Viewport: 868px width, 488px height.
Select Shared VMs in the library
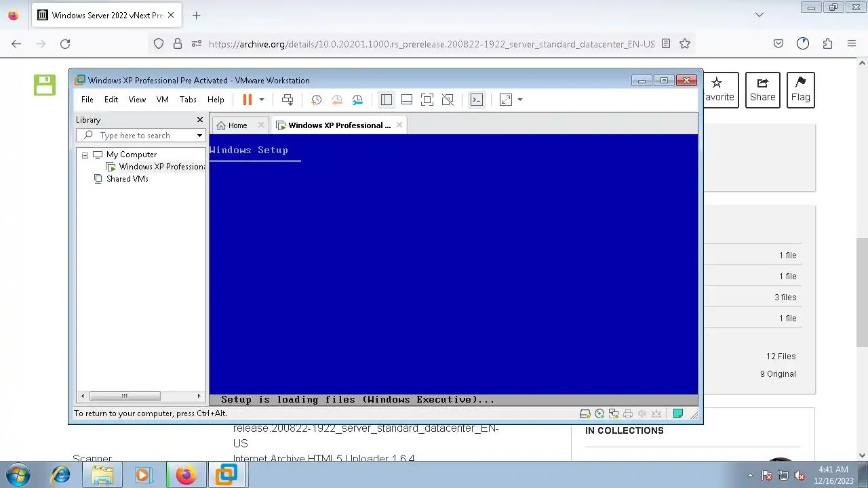click(127, 179)
